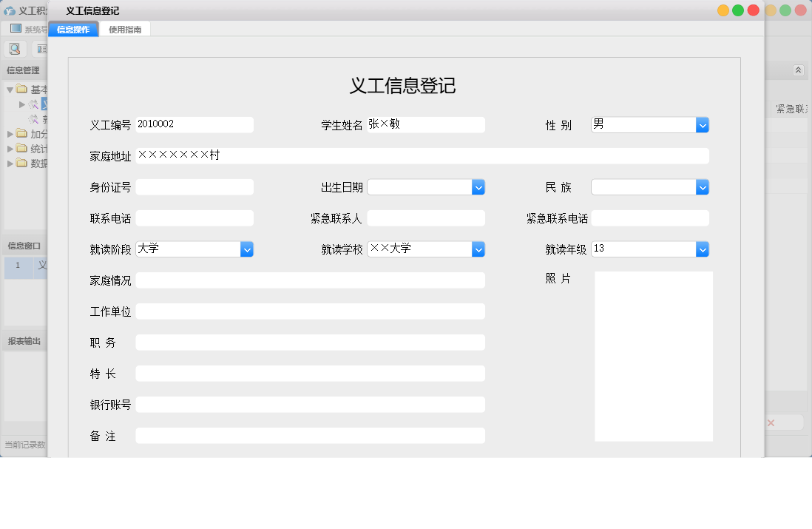Select the 信息操作 tab
The height and width of the screenshot is (529, 812).
click(x=72, y=28)
